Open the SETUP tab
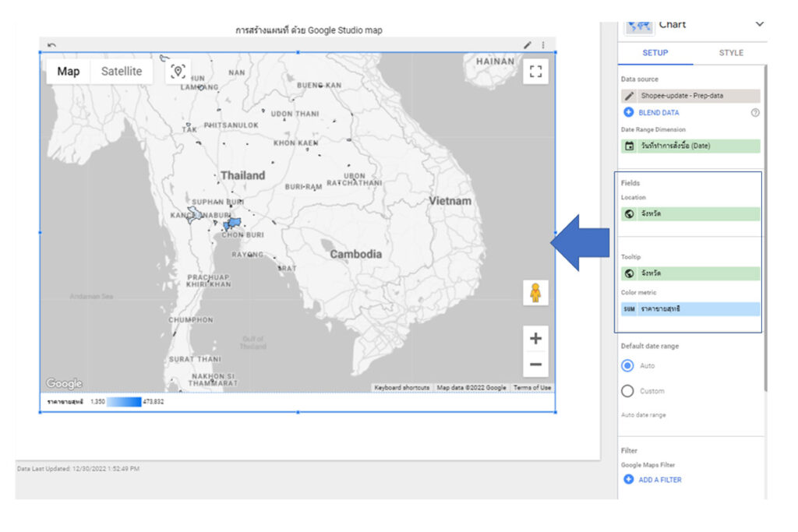The height and width of the screenshot is (532, 798). coord(655,53)
